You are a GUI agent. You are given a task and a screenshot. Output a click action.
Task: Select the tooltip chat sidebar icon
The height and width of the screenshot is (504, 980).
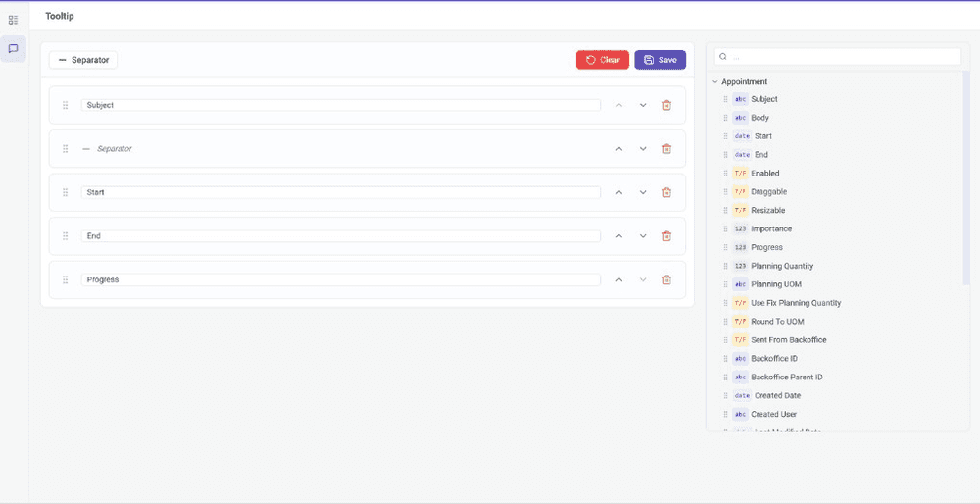click(13, 49)
